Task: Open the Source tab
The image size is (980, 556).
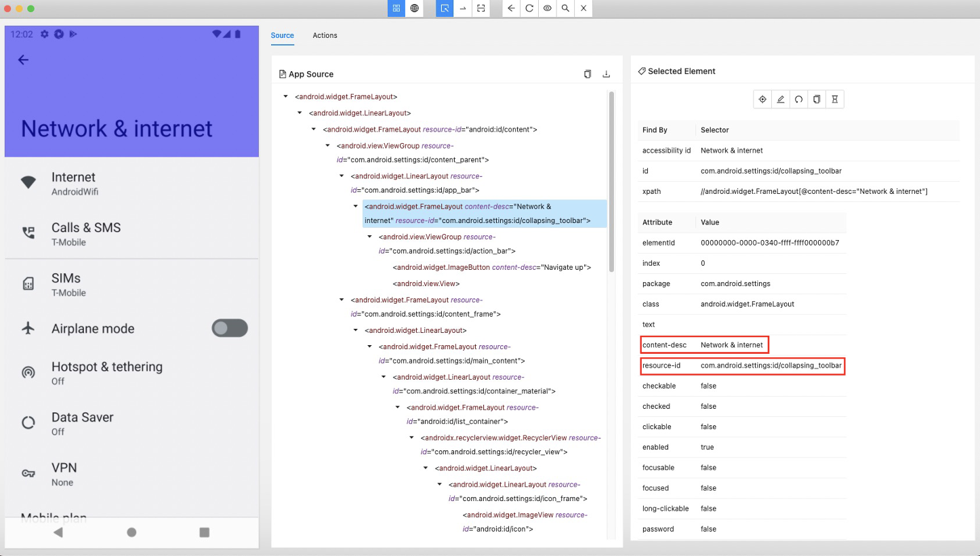Action: click(282, 35)
